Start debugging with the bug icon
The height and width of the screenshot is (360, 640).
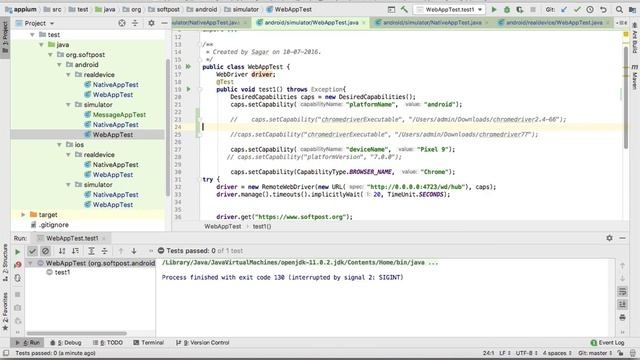click(x=507, y=9)
